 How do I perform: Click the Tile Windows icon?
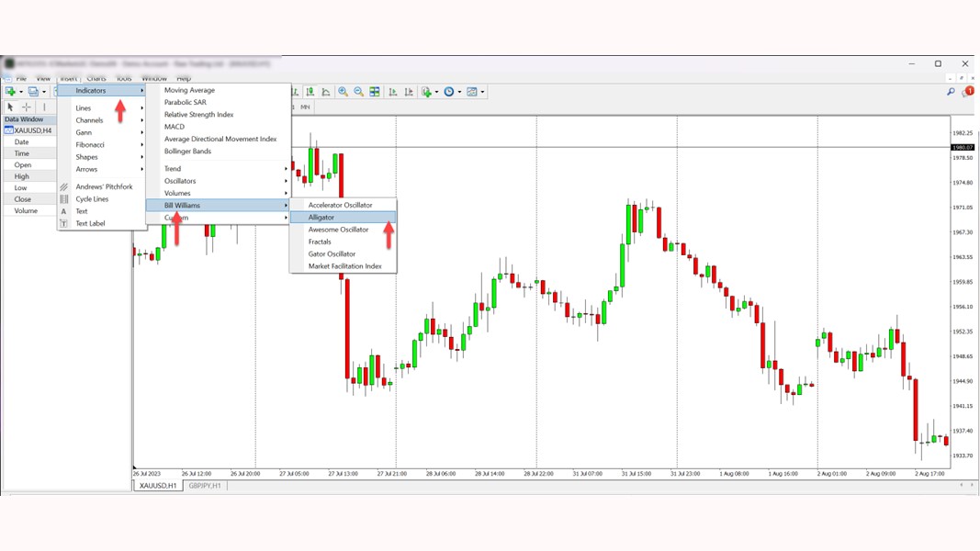click(x=375, y=92)
